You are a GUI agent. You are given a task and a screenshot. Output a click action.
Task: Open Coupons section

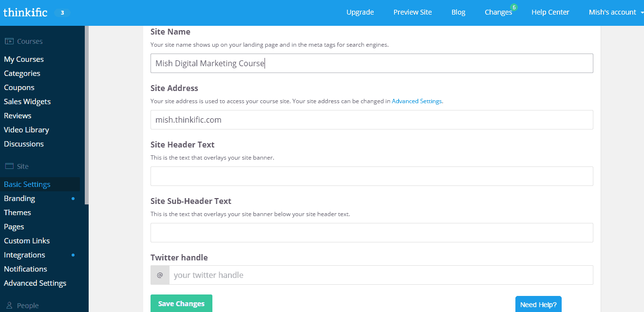pyautogui.click(x=19, y=88)
